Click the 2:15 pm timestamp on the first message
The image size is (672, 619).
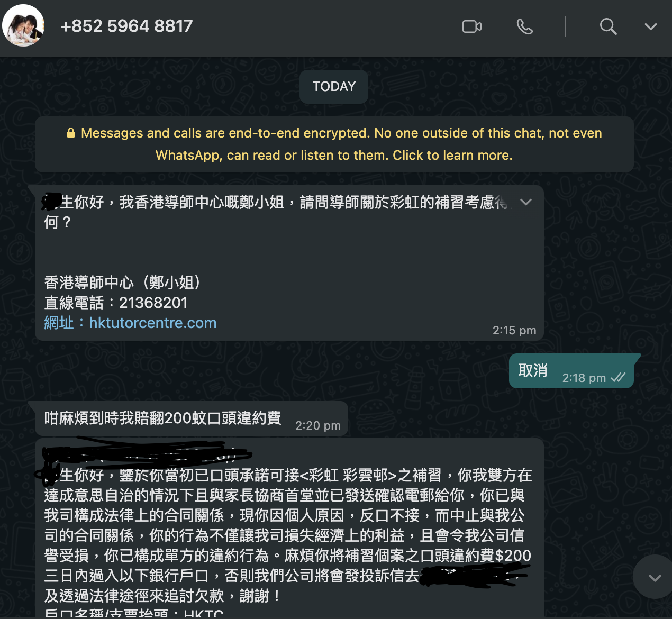pos(514,330)
